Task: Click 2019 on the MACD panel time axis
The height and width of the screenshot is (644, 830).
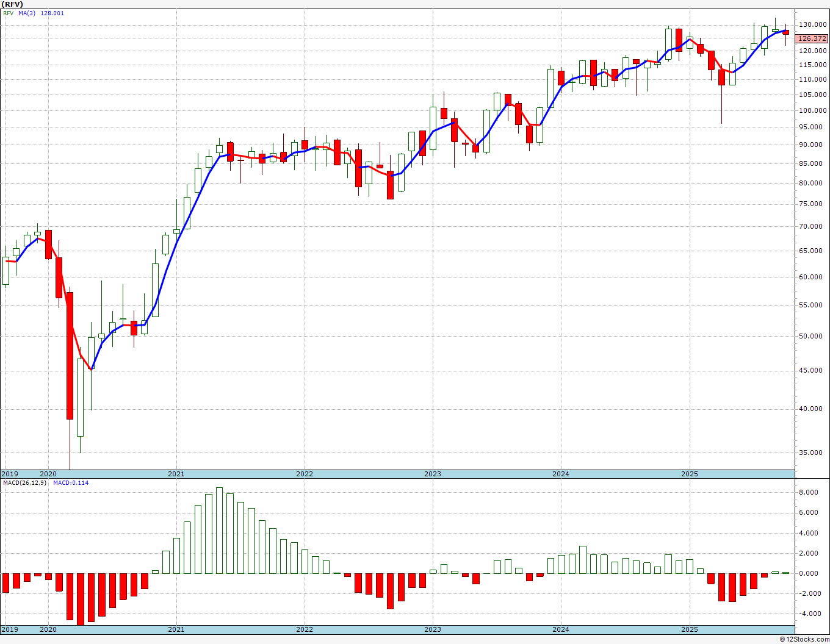Action: coord(10,629)
